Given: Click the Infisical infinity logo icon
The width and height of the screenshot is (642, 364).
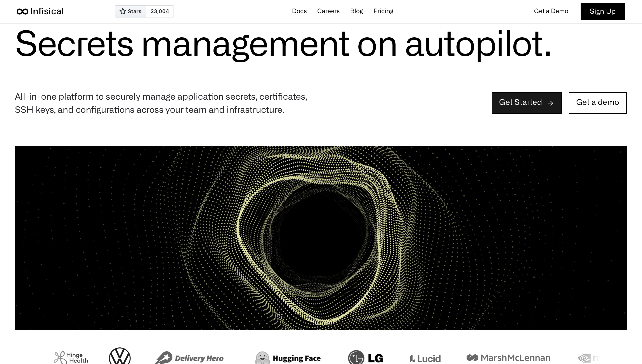Looking at the screenshot, I should pyautogui.click(x=22, y=12).
